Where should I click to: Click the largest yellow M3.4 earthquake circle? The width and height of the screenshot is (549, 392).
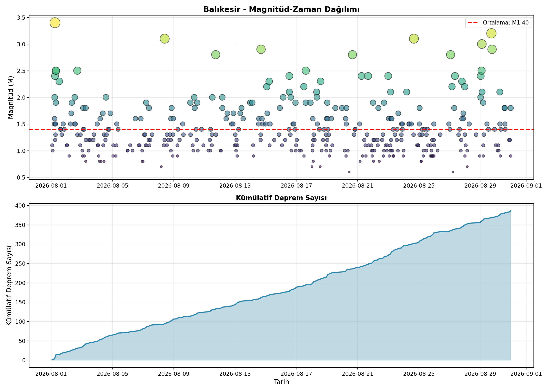[x=55, y=23]
